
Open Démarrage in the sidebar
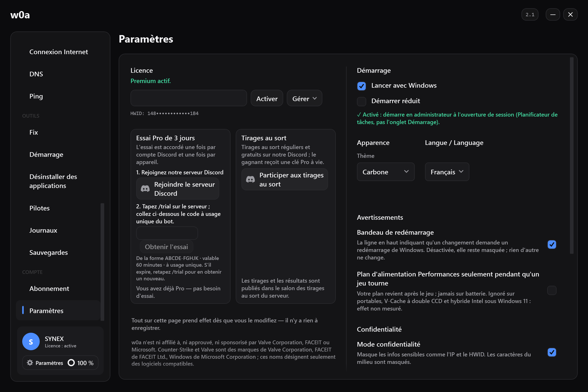pyautogui.click(x=58, y=154)
